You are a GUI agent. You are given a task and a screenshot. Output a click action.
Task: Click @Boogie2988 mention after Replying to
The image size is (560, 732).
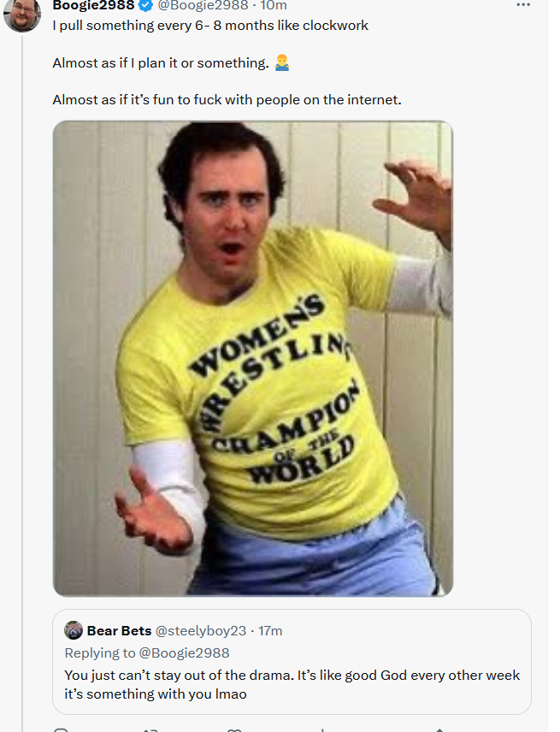[184, 652]
